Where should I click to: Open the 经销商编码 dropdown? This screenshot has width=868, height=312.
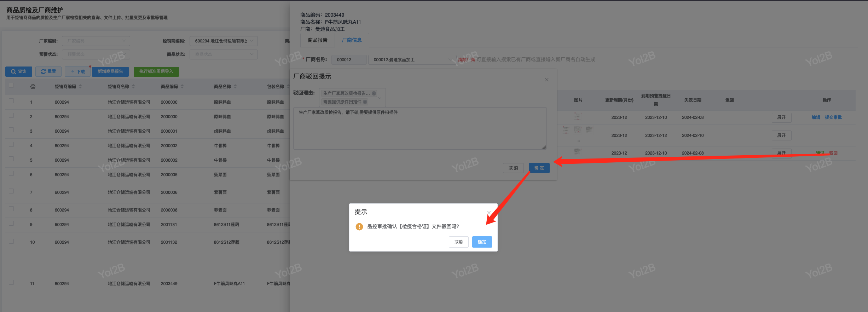point(224,41)
